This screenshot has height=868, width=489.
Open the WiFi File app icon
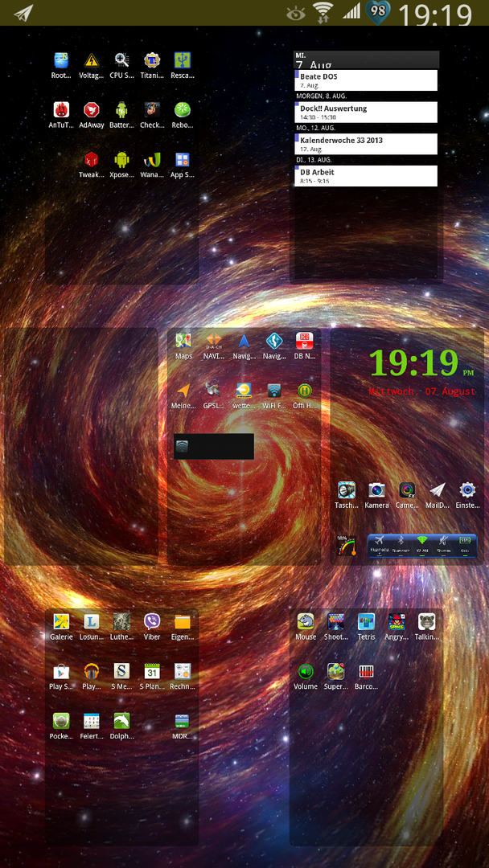tap(274, 391)
